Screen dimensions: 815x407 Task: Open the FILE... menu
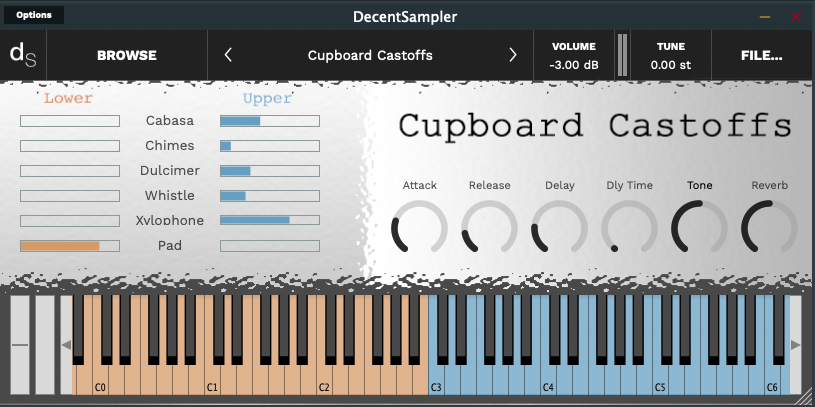pos(761,55)
